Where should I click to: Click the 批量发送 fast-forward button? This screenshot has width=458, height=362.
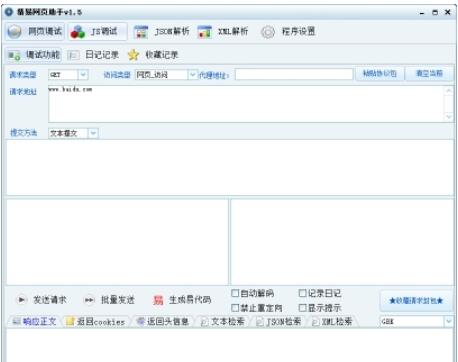[x=109, y=300]
